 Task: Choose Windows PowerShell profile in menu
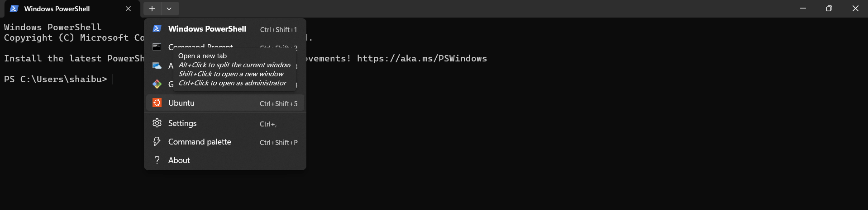207,29
